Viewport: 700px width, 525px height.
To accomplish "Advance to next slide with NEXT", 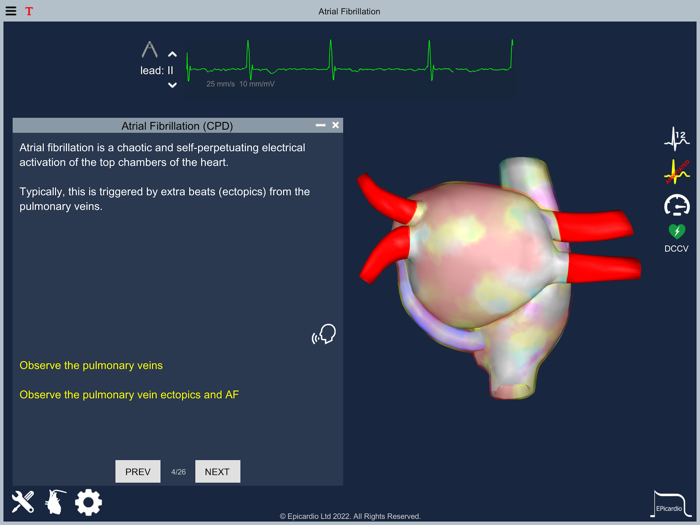I will tap(217, 471).
